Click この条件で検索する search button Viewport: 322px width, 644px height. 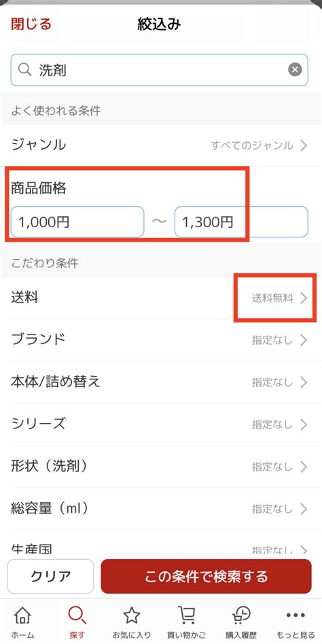tap(206, 576)
